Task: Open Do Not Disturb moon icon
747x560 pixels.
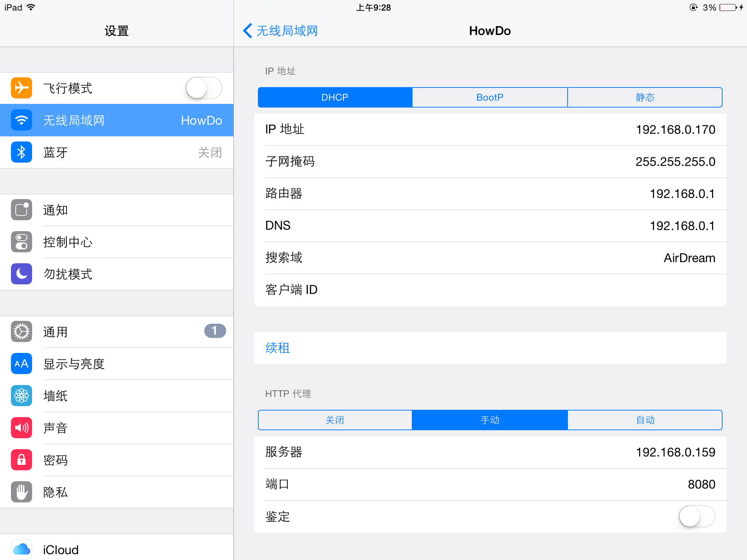Action: (22, 274)
